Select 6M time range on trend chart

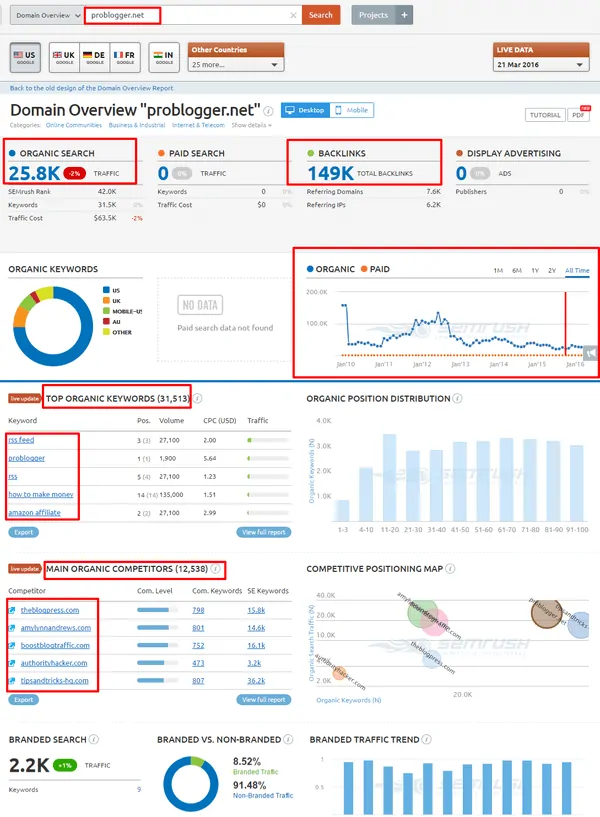(517, 270)
